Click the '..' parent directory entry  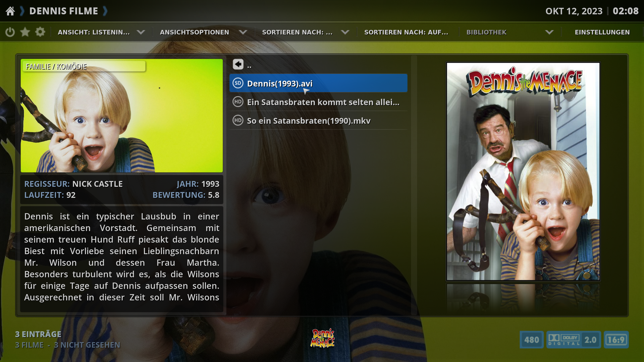[x=318, y=65]
